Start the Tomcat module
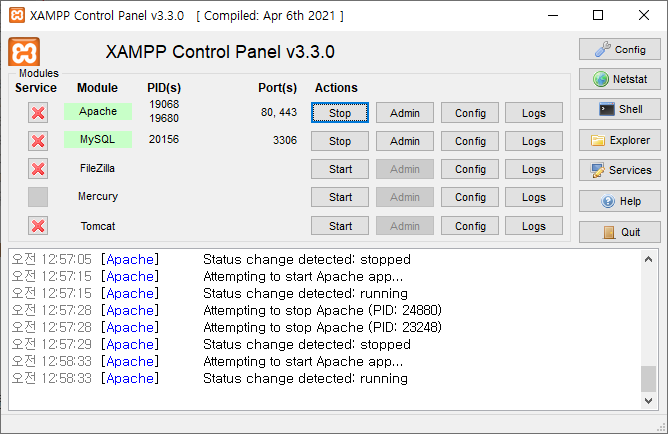668x434 pixels. (x=340, y=226)
